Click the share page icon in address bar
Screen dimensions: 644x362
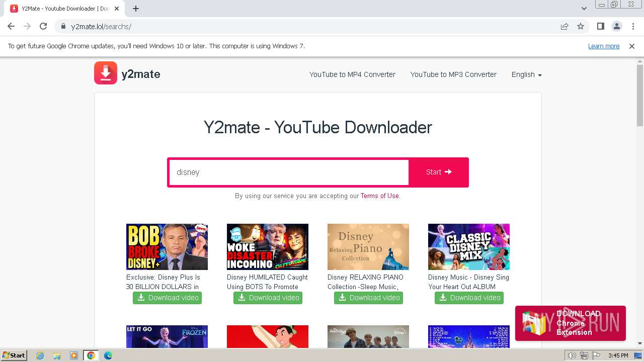[x=565, y=26]
